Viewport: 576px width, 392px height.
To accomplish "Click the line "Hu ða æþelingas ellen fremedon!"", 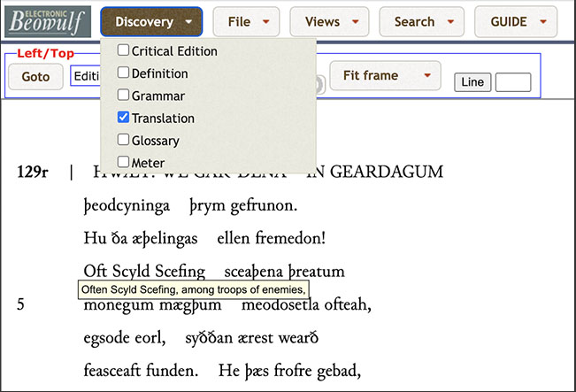I will [204, 239].
